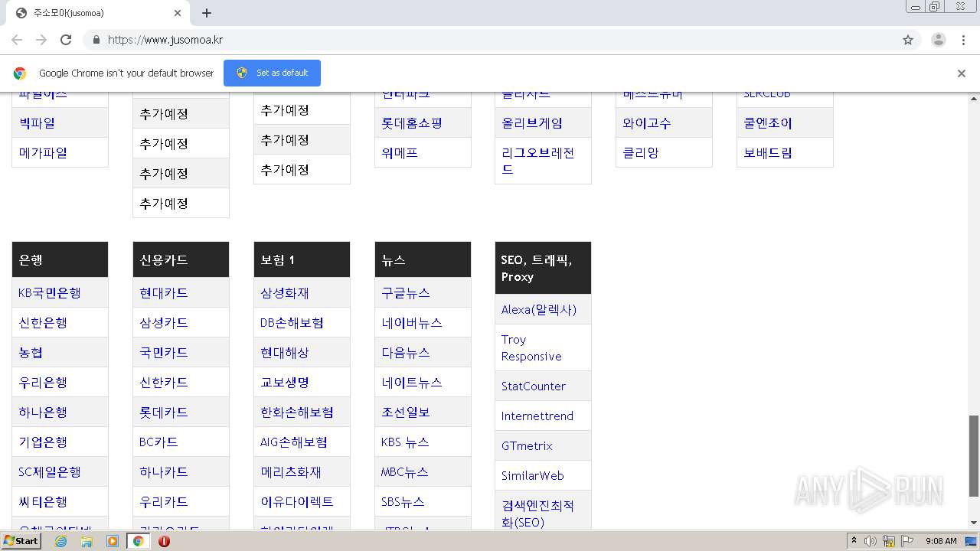This screenshot has height=551, width=980.
Task: Open the Alexa(알렉사) link
Action: click(539, 309)
